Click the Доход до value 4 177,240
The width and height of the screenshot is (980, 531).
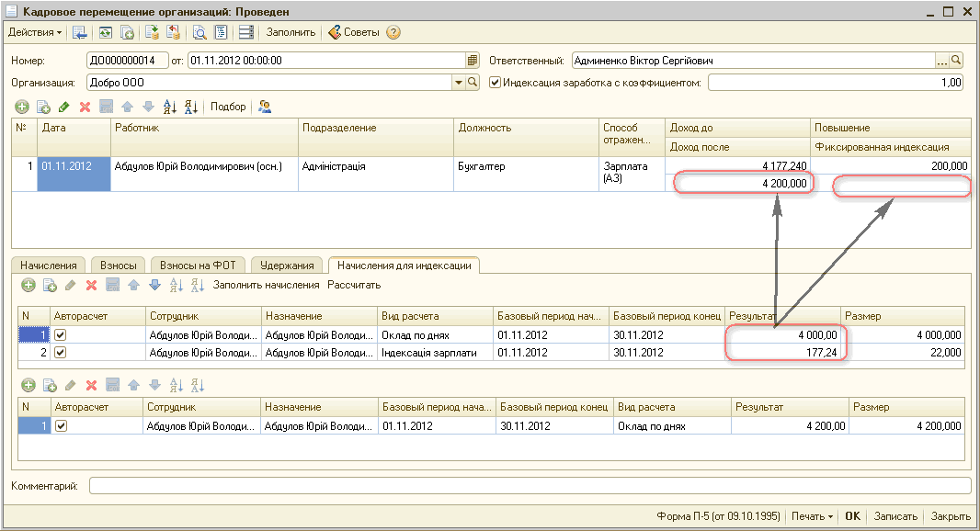click(737, 165)
